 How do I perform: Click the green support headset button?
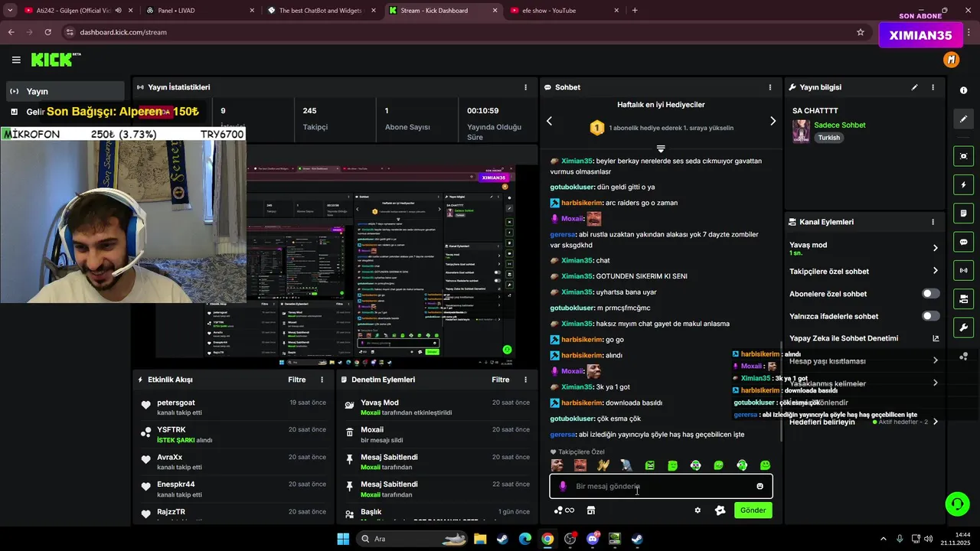[957, 504]
